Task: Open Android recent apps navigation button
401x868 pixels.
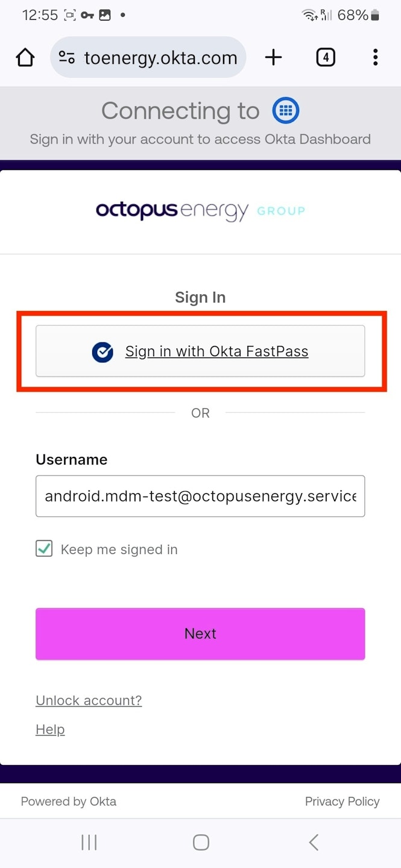Action: click(x=89, y=842)
